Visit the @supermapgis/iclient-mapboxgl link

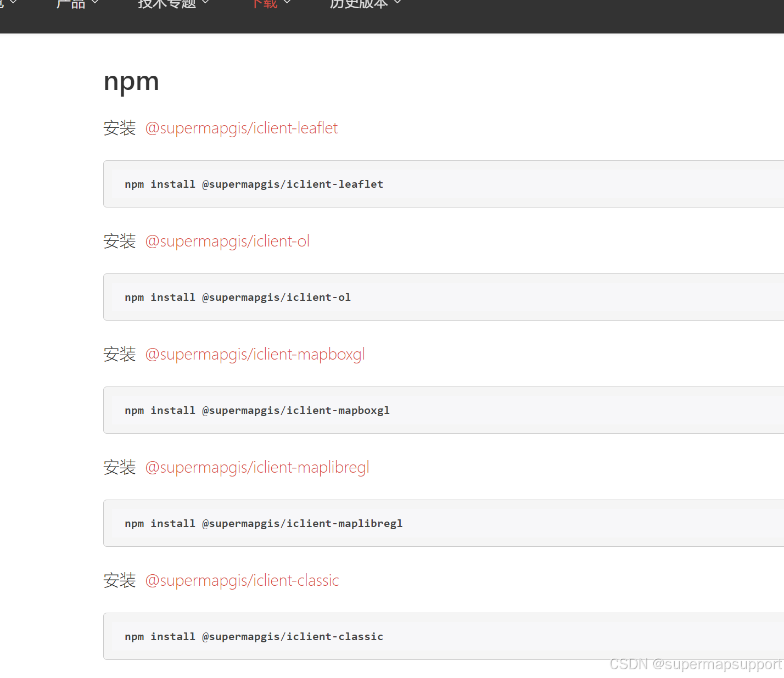click(255, 354)
